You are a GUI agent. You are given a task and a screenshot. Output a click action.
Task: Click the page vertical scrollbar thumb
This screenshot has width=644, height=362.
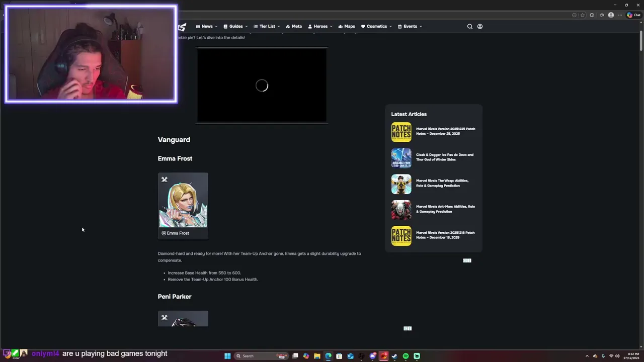(x=640, y=41)
